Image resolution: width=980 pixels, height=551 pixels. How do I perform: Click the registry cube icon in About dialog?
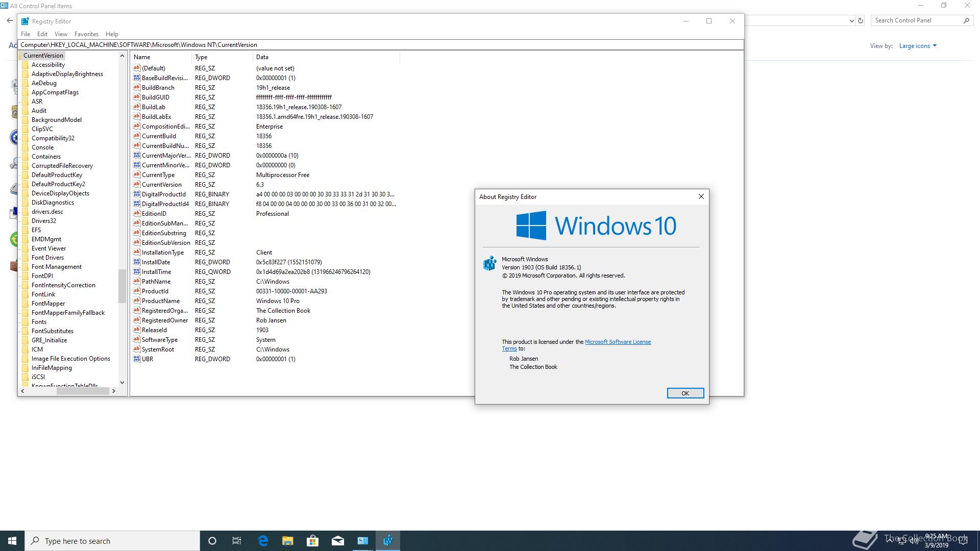[489, 263]
